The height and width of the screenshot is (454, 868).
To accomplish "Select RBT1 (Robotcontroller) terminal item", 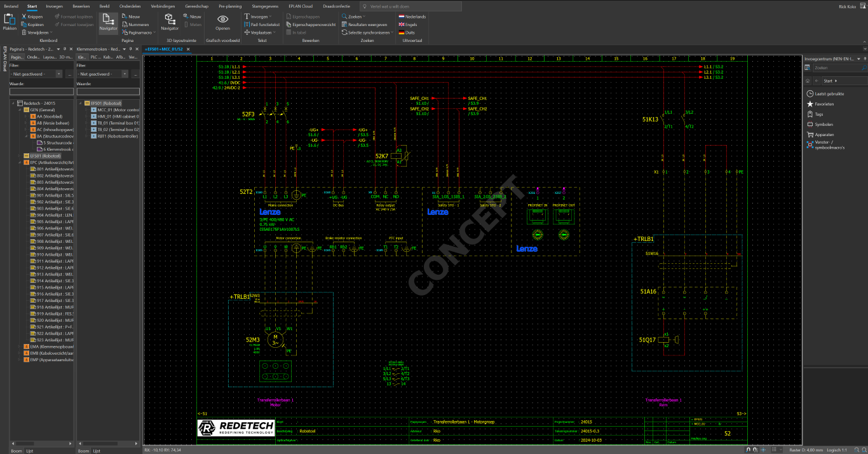I will click(114, 136).
